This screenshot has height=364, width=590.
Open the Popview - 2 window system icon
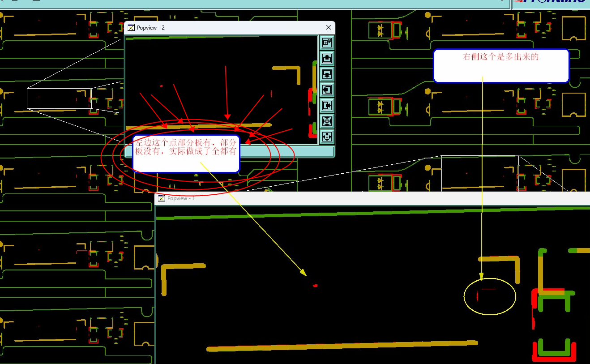coord(131,28)
